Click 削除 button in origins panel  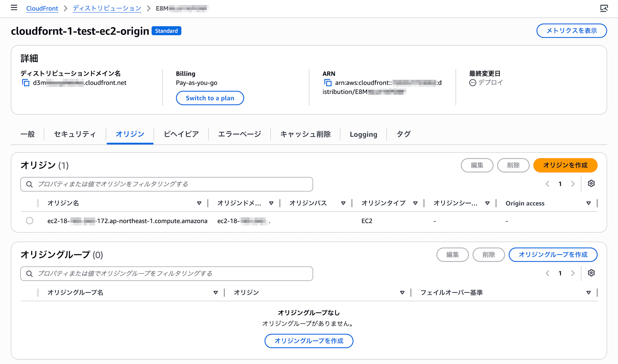[513, 165]
